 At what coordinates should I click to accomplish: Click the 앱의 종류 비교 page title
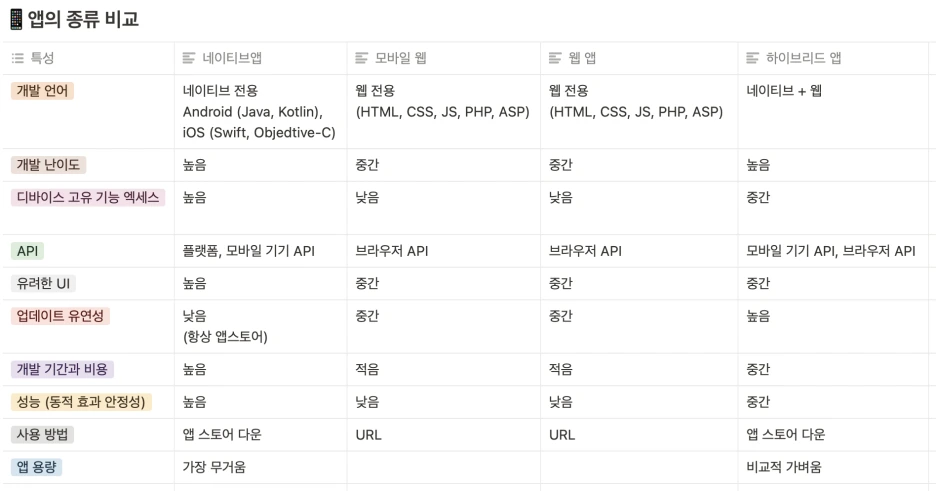83,19
